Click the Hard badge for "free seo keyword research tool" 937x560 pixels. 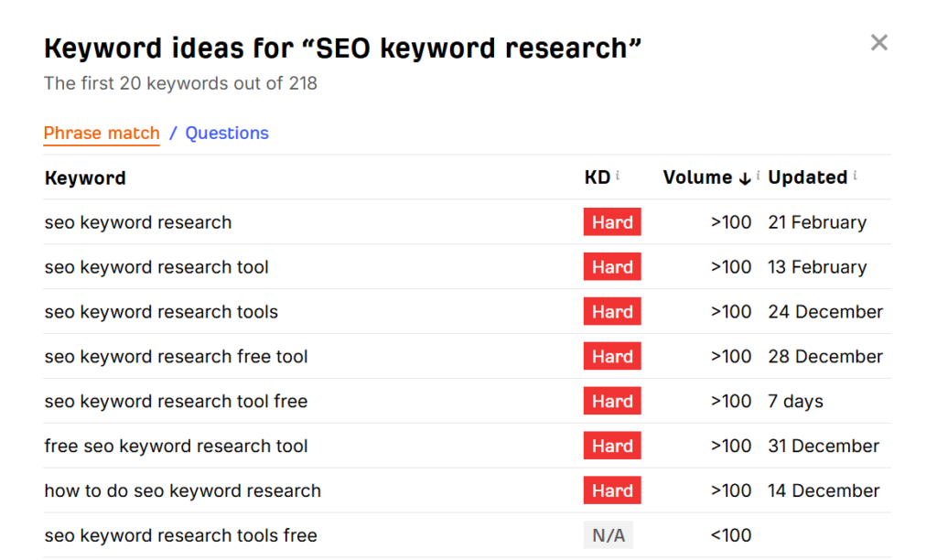611,446
